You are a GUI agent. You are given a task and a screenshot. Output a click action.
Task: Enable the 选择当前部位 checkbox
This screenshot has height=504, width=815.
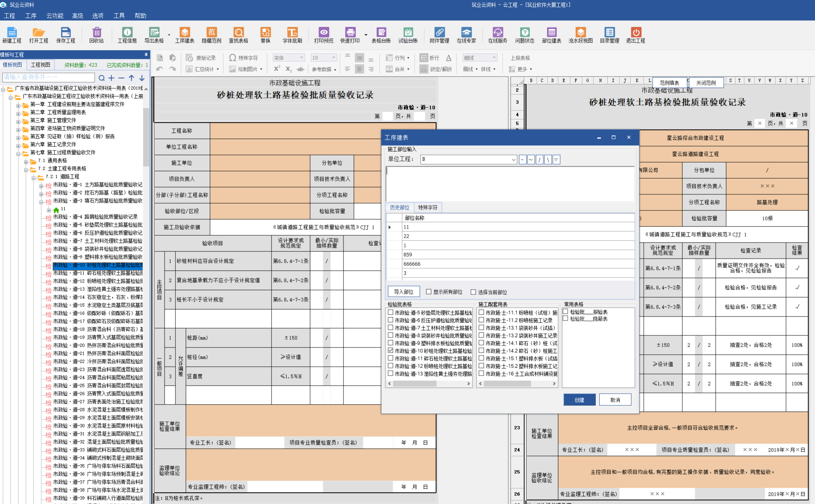473,292
